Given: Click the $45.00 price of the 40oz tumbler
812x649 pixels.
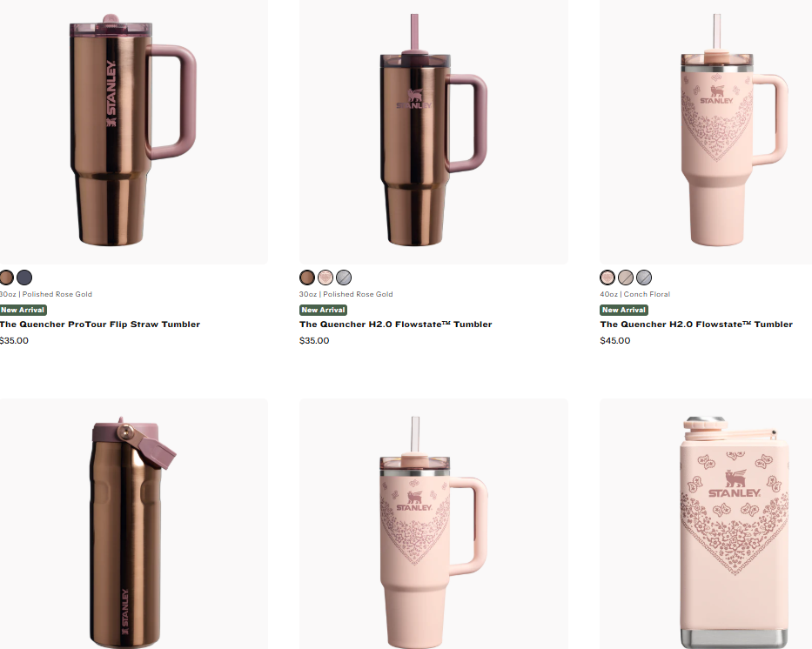Looking at the screenshot, I should point(615,340).
